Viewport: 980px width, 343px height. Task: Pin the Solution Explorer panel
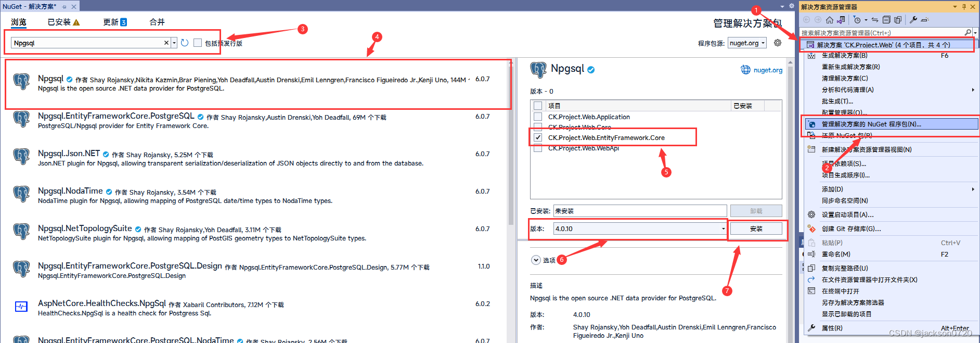pos(964,7)
